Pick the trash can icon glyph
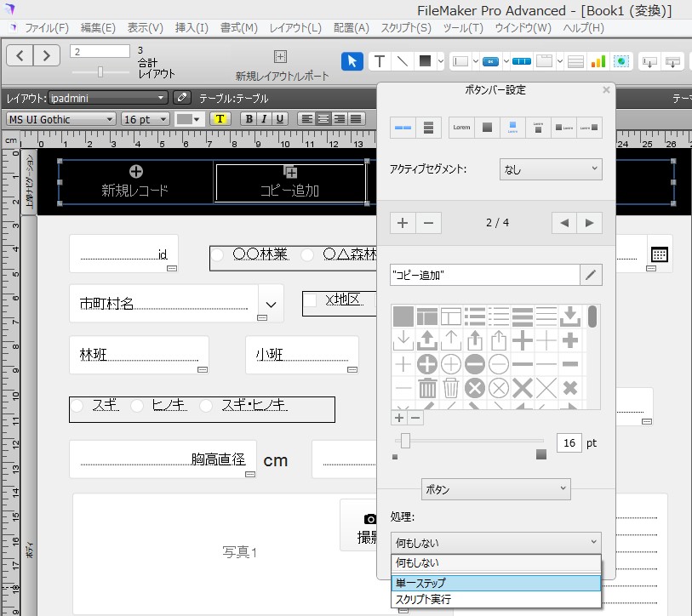The image size is (692, 616). pos(426,388)
